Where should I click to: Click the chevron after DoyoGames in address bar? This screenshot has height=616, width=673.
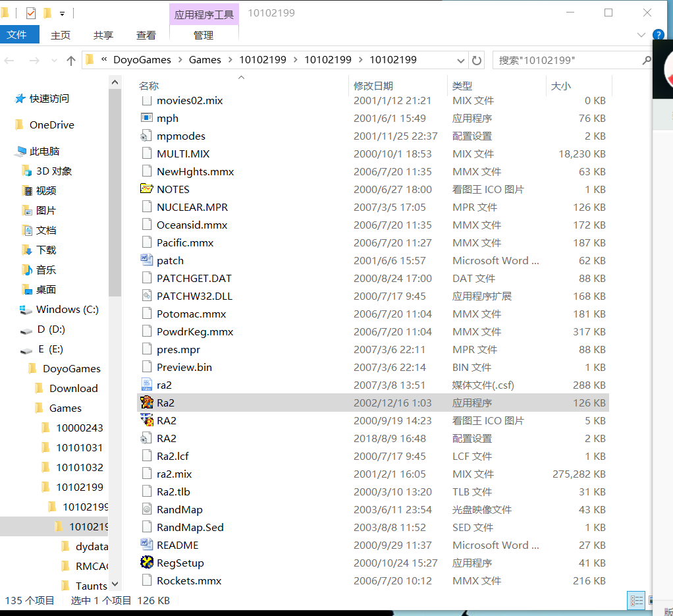(x=180, y=60)
